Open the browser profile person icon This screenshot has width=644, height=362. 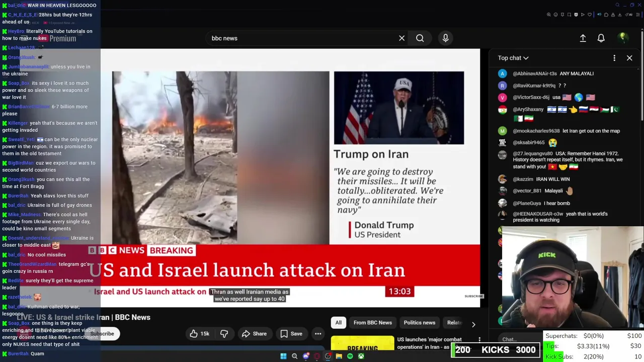pos(613,15)
